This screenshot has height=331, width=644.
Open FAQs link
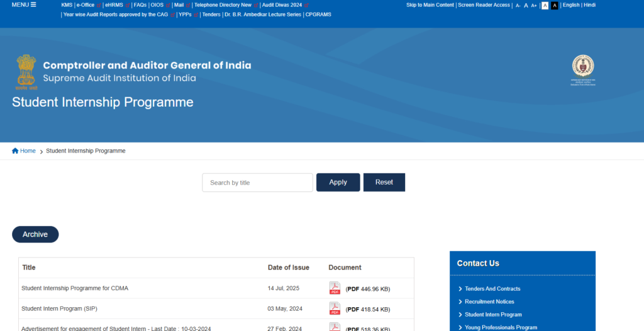(x=140, y=5)
